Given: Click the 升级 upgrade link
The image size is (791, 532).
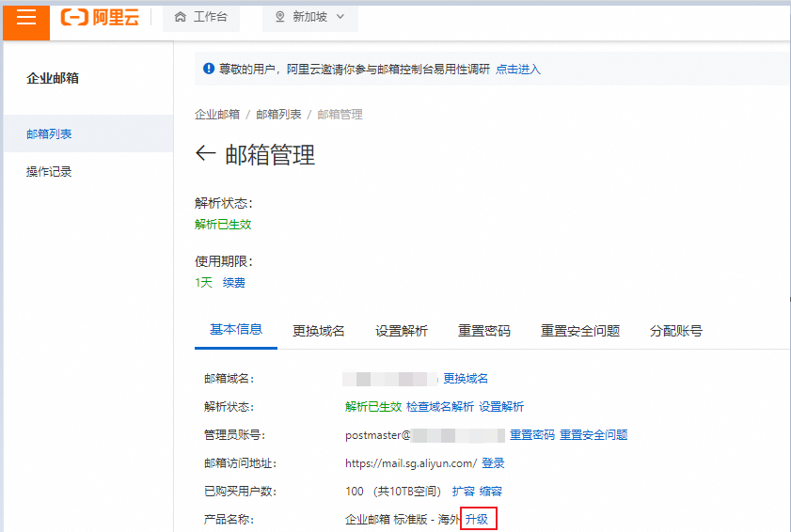Looking at the screenshot, I should (x=477, y=519).
